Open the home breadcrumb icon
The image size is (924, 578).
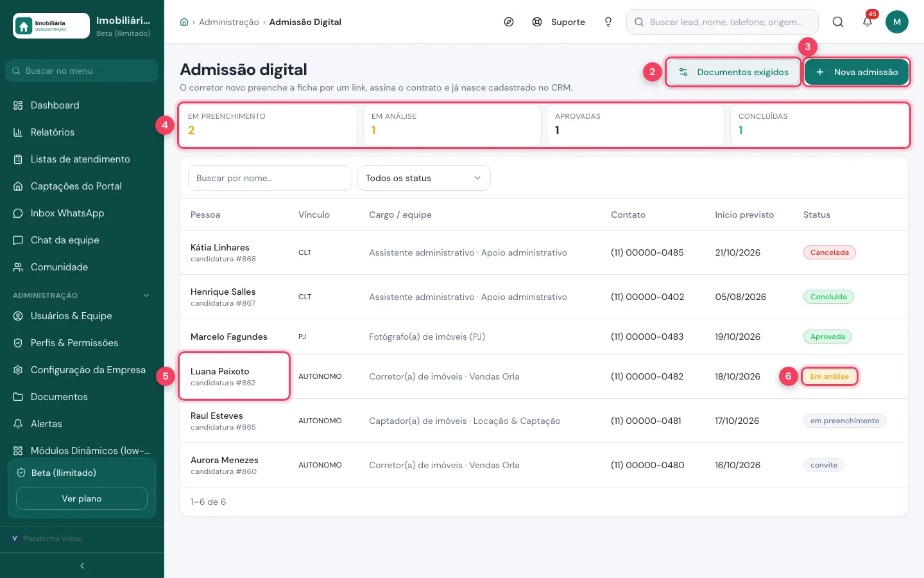click(x=184, y=22)
